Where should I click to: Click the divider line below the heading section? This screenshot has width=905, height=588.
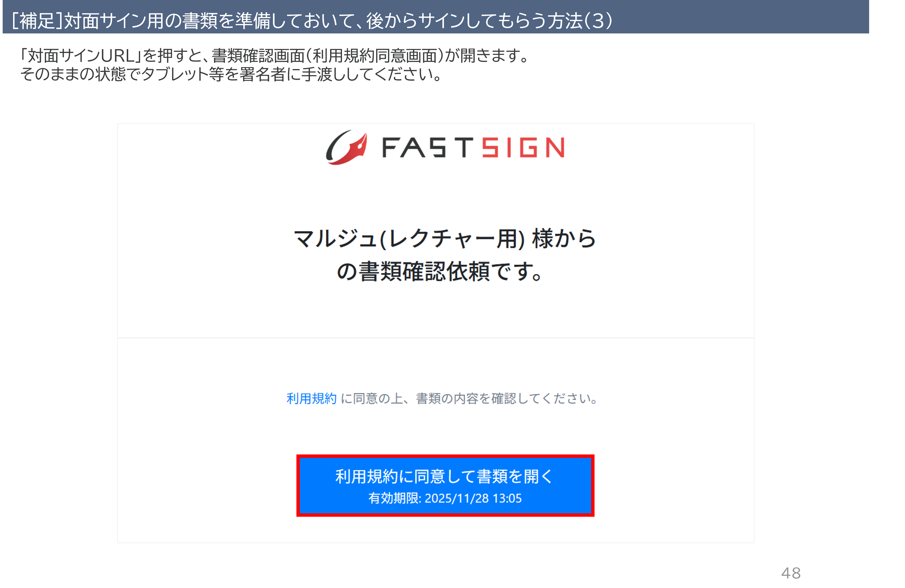(436, 338)
